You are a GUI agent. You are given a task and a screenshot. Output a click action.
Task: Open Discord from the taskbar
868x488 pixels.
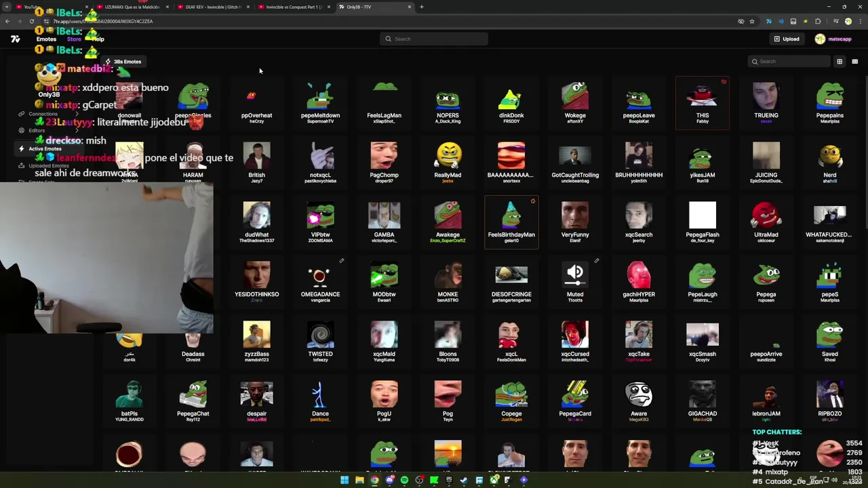click(389, 480)
